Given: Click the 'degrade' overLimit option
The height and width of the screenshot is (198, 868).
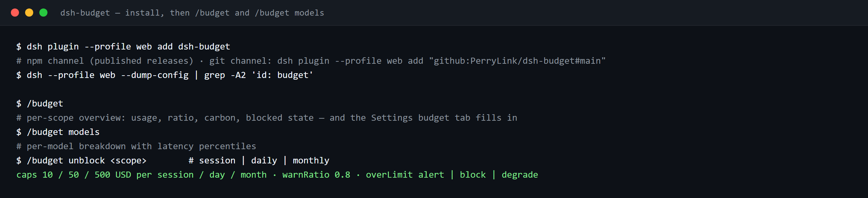Looking at the screenshot, I should click(520, 175).
